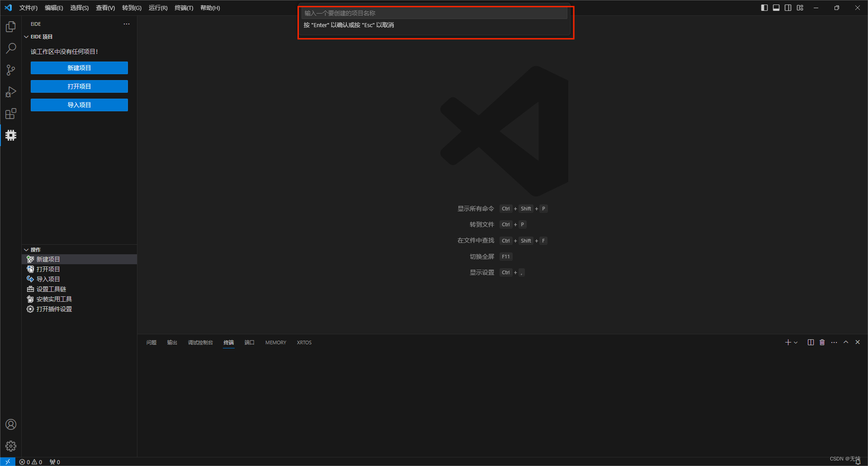This screenshot has width=868, height=466.
Task: Open the 文件(F) menu
Action: 28,8
